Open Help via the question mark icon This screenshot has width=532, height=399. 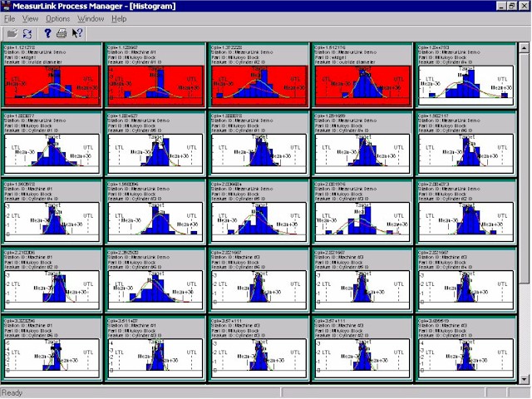pyautogui.click(x=47, y=33)
